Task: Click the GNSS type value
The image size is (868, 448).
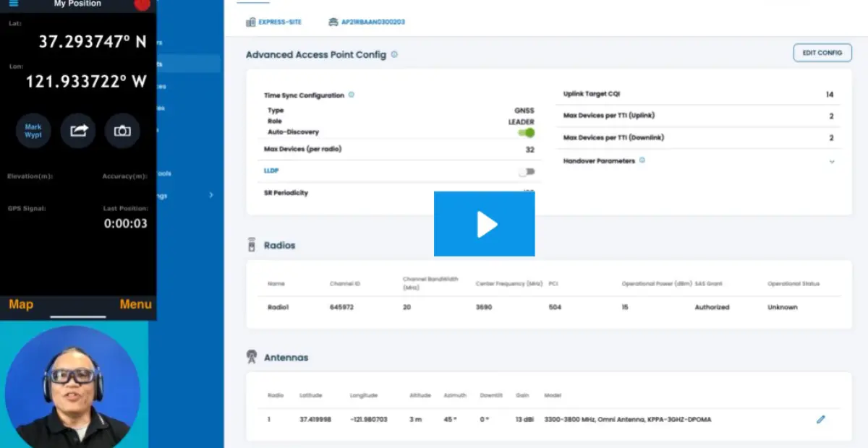Action: (524, 111)
